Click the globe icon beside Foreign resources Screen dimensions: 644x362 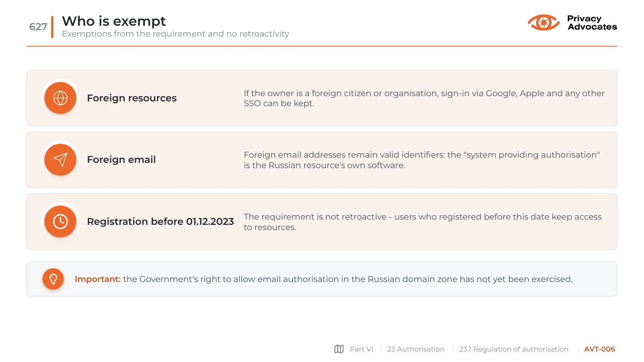(x=60, y=98)
